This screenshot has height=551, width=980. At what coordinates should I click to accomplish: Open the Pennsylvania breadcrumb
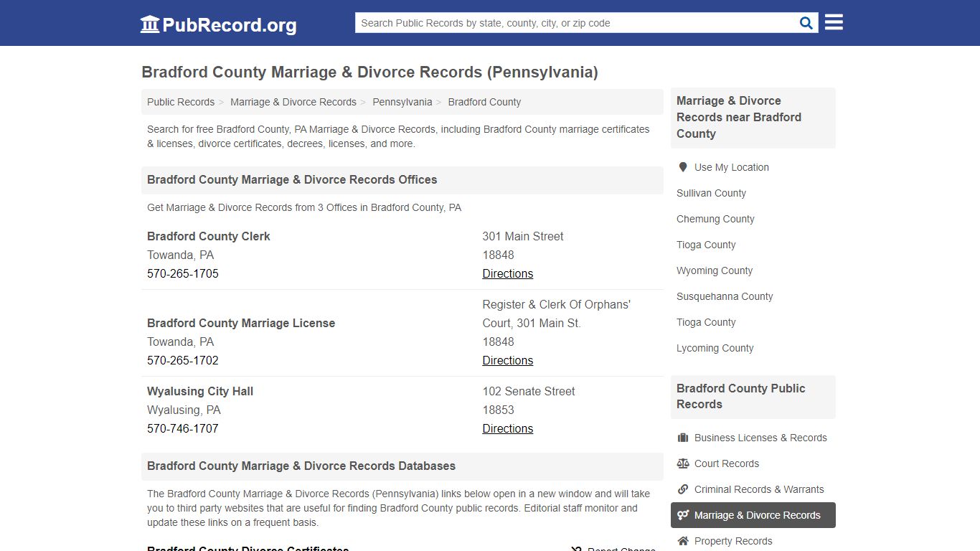(402, 102)
